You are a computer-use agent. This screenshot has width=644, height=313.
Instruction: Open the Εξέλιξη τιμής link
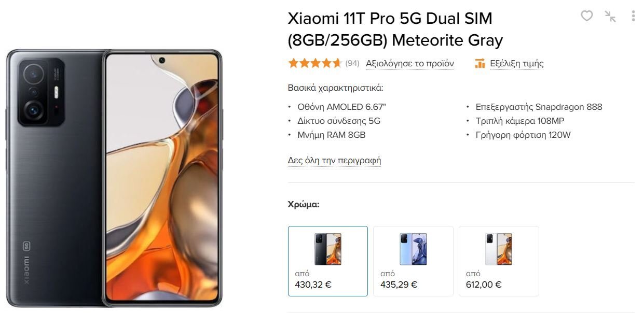[x=517, y=64]
